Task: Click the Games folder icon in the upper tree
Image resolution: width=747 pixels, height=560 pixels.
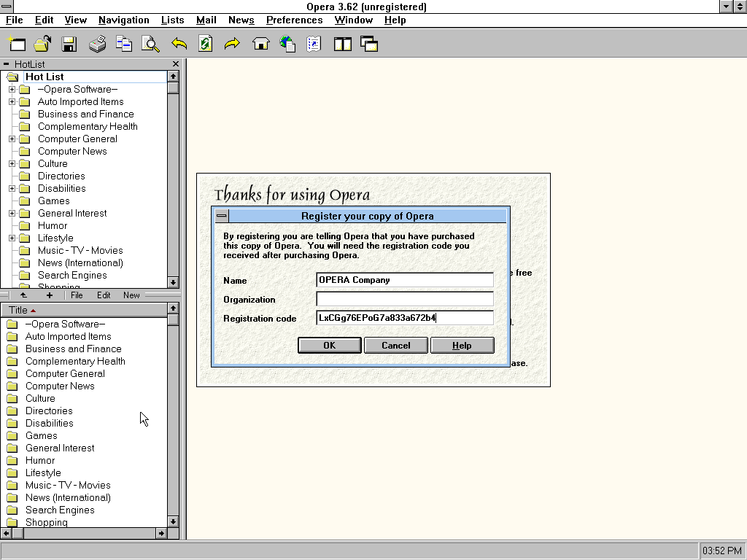Action: (x=24, y=201)
